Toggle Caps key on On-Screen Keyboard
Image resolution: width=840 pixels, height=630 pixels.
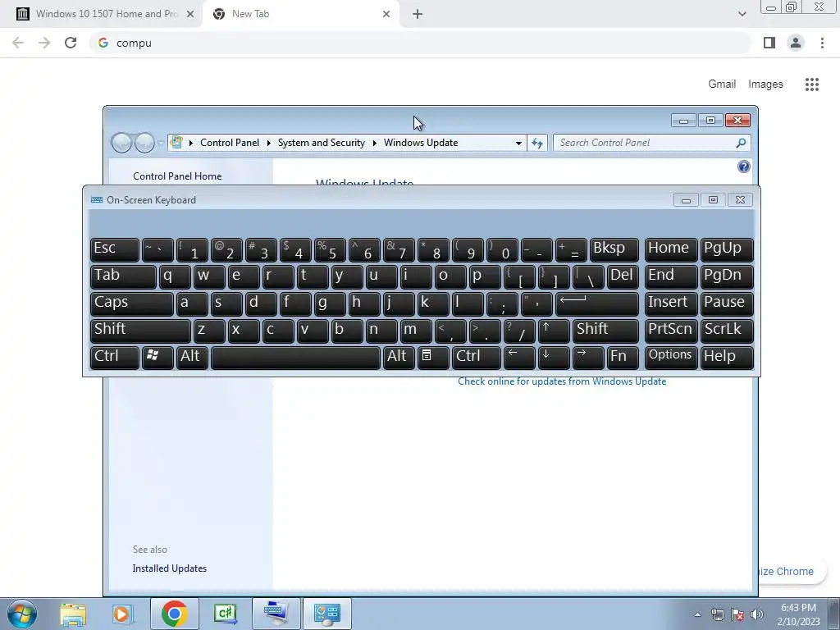[132, 304]
